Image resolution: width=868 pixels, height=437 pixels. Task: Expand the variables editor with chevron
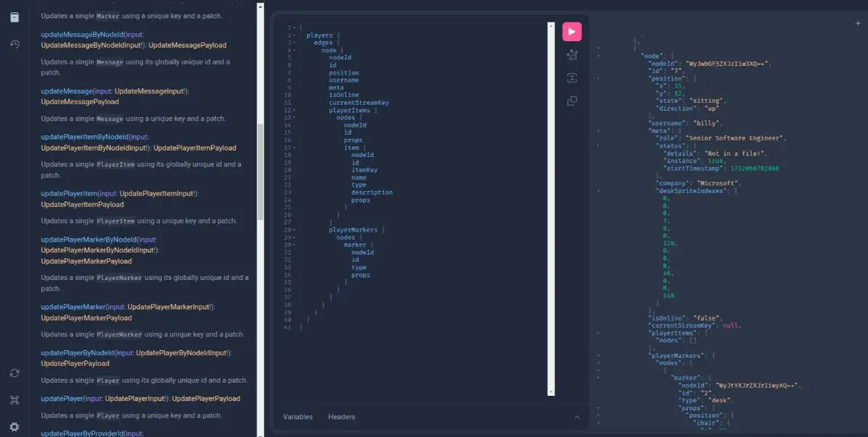click(576, 417)
